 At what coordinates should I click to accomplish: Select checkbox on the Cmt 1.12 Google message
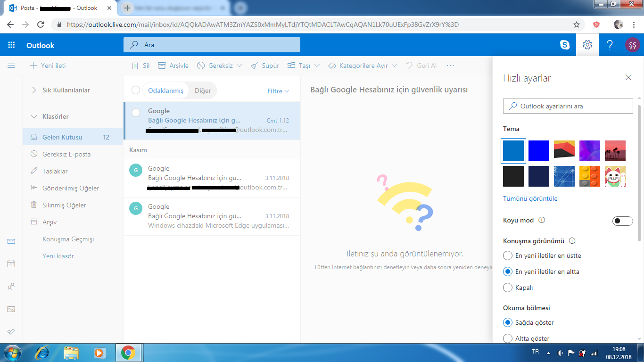tap(136, 112)
